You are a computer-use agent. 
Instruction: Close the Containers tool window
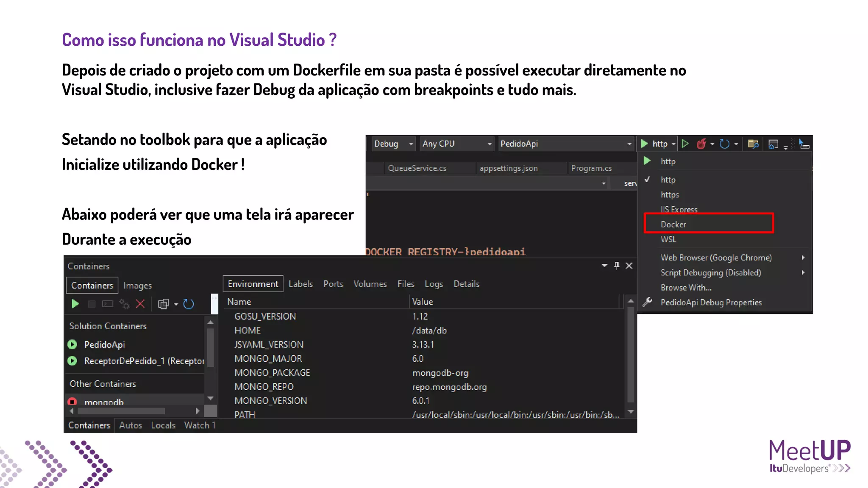(x=629, y=266)
